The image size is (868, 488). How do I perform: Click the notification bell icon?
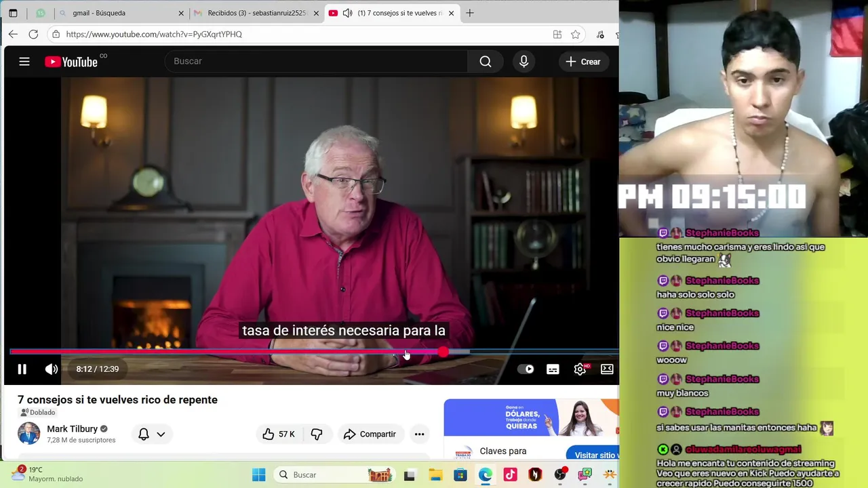[144, 434]
